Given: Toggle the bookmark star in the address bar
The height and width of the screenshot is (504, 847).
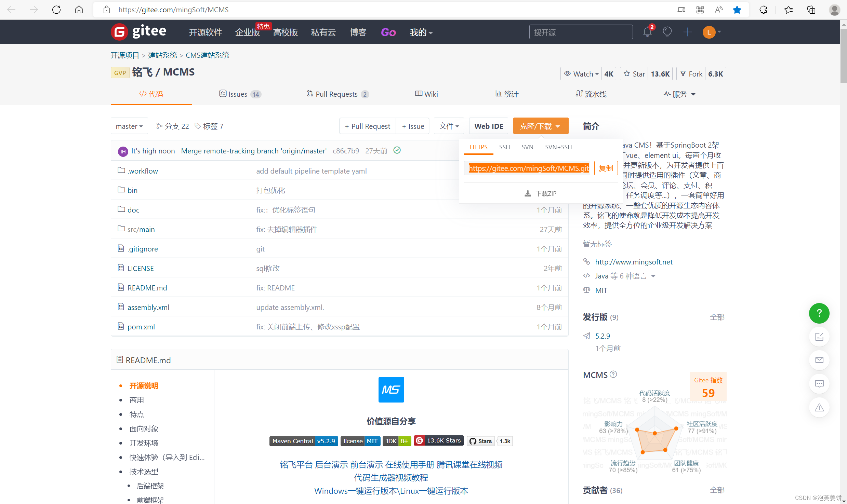Looking at the screenshot, I should tap(737, 10).
